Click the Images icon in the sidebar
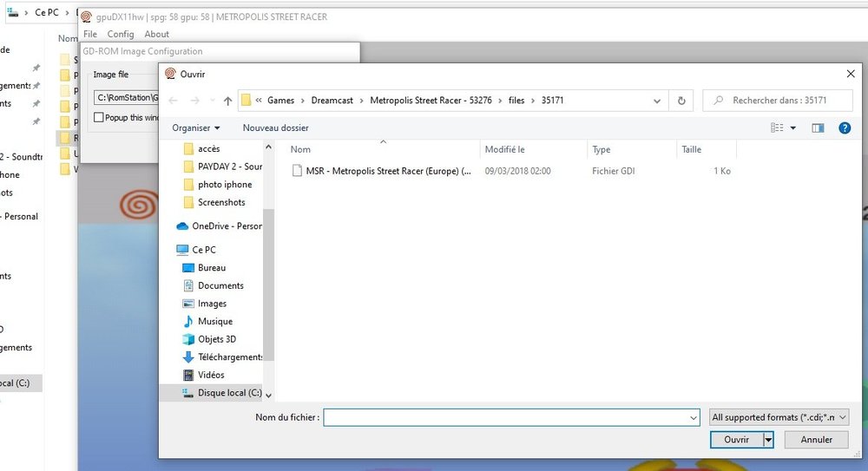The image size is (868, 471). click(x=188, y=304)
